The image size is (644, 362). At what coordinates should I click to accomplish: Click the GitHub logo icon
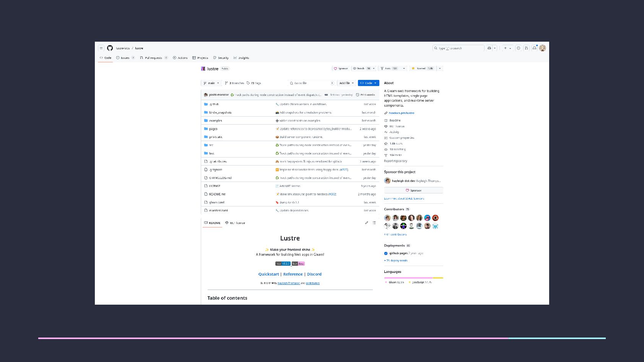[110, 48]
